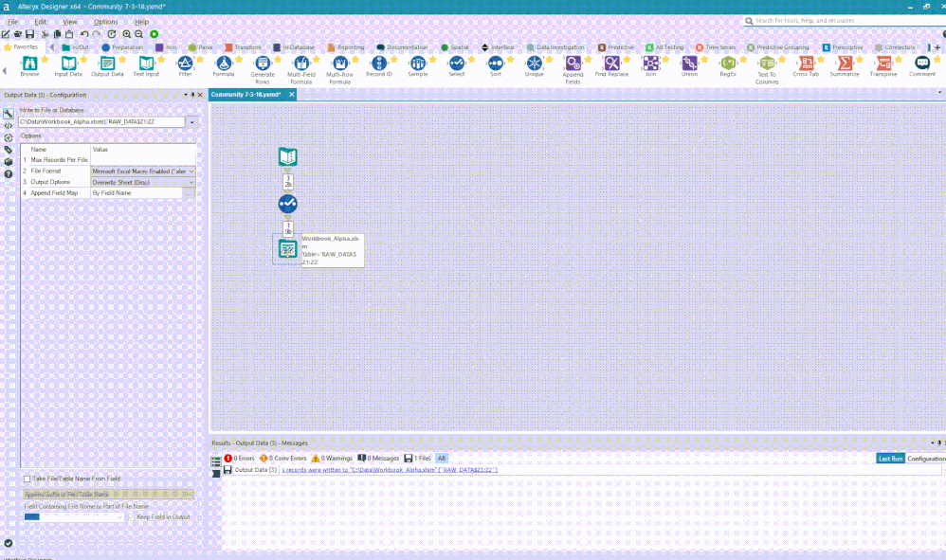This screenshot has width=946, height=560.
Task: Select the Sort tool
Action: click(496, 66)
